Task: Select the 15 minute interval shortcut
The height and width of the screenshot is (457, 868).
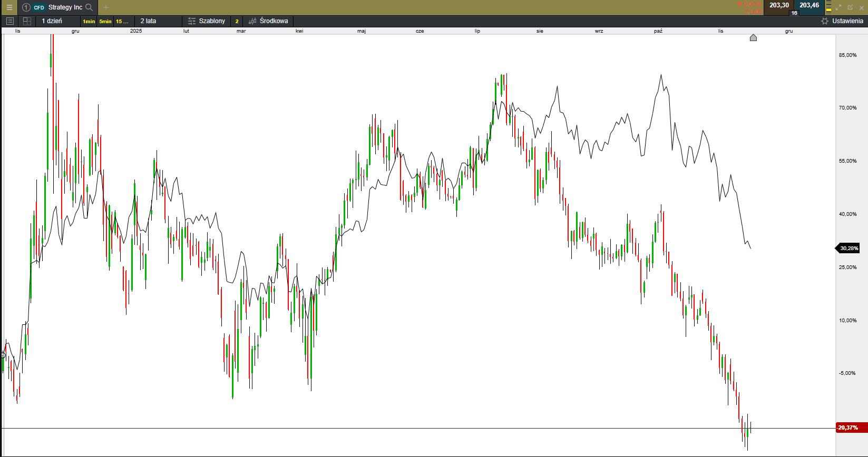Action: pos(122,22)
